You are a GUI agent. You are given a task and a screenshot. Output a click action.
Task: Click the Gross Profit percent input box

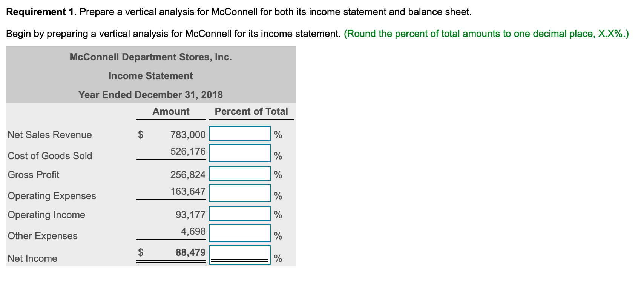coord(239,174)
